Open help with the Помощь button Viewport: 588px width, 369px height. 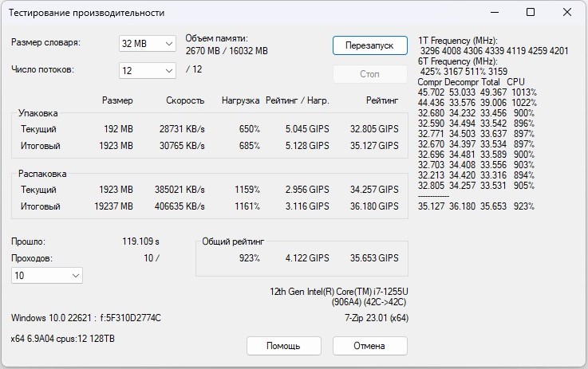click(283, 346)
